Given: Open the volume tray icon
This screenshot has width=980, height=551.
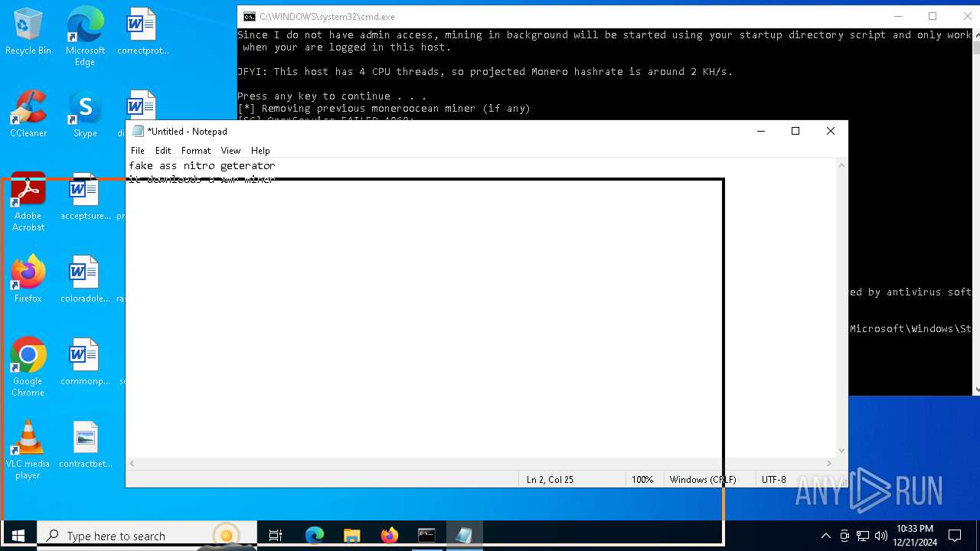Looking at the screenshot, I should pyautogui.click(x=881, y=536).
